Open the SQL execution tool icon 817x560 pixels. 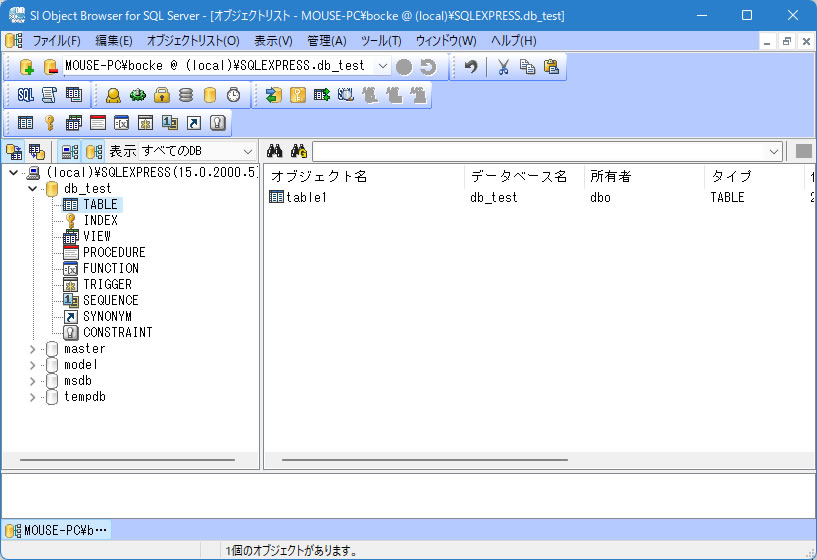[x=26, y=95]
